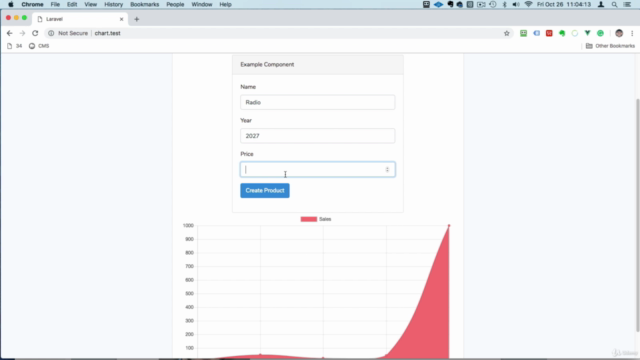Click the Create Product button
This screenshot has height=360, width=640.
coord(265,191)
